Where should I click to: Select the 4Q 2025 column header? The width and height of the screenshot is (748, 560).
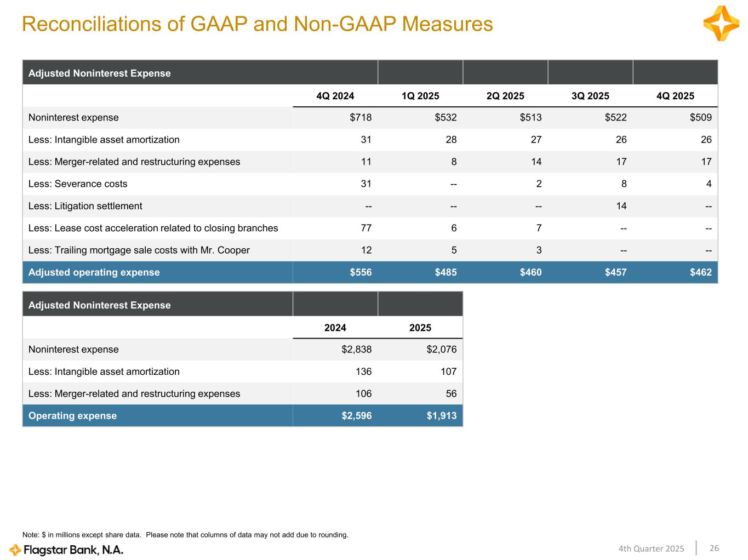(x=675, y=96)
